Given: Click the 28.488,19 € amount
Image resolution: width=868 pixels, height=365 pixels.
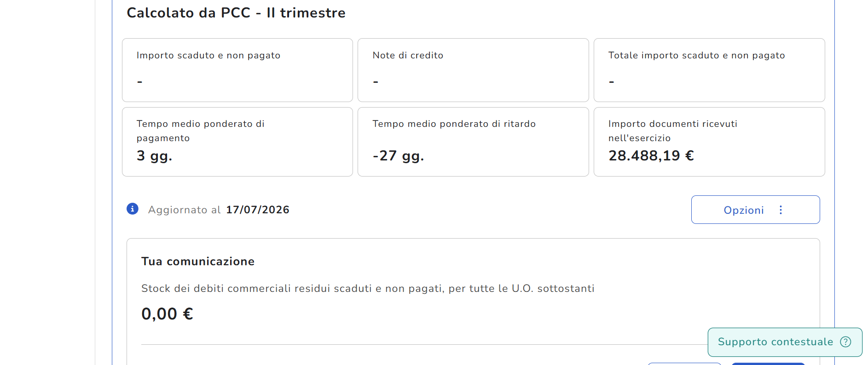Looking at the screenshot, I should click(651, 156).
